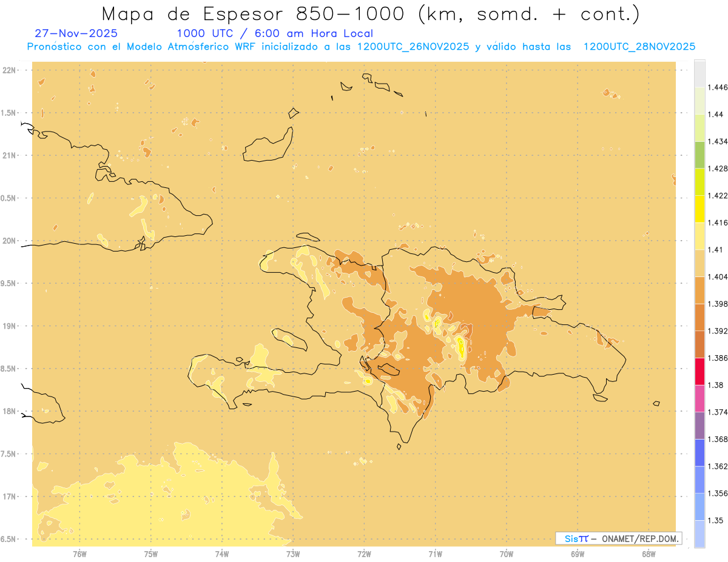Viewport: 728px width, 562px height.
Task: Select the bright yellow colorbar segment above 1.416
Action: point(699,209)
